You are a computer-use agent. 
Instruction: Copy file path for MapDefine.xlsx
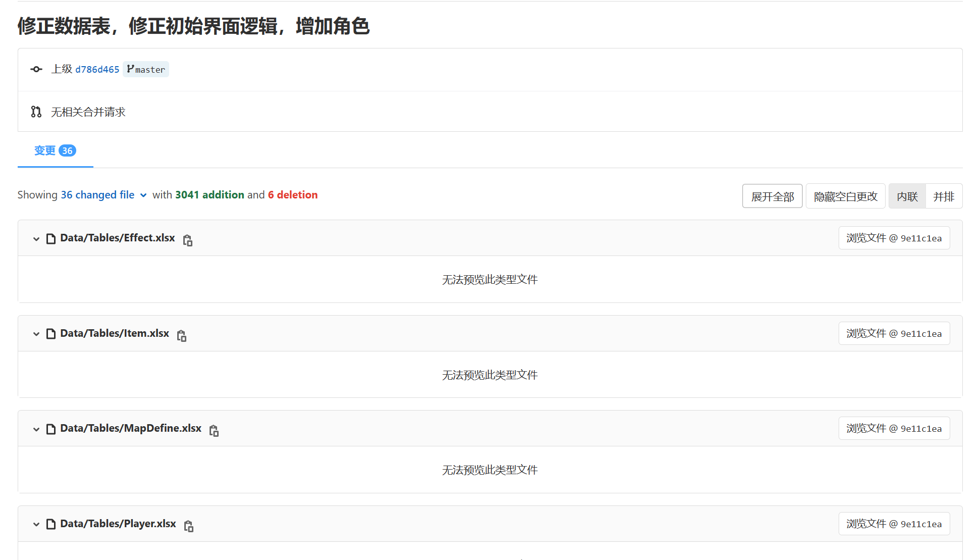[214, 431]
